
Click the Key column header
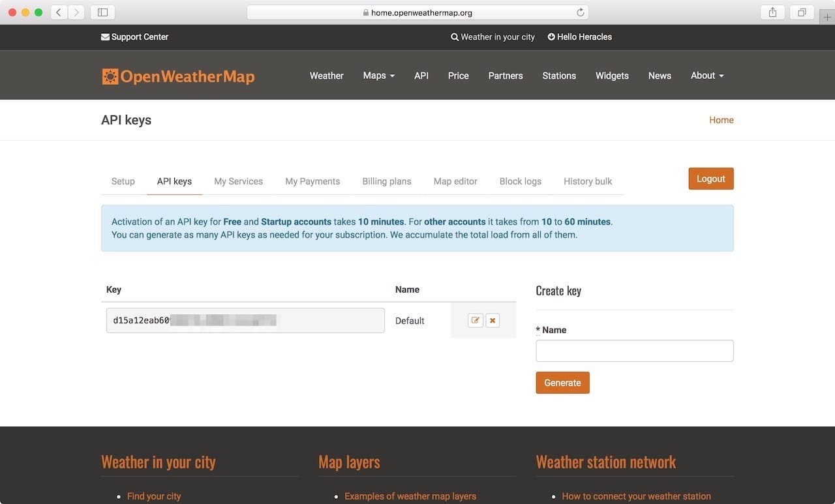click(x=114, y=289)
